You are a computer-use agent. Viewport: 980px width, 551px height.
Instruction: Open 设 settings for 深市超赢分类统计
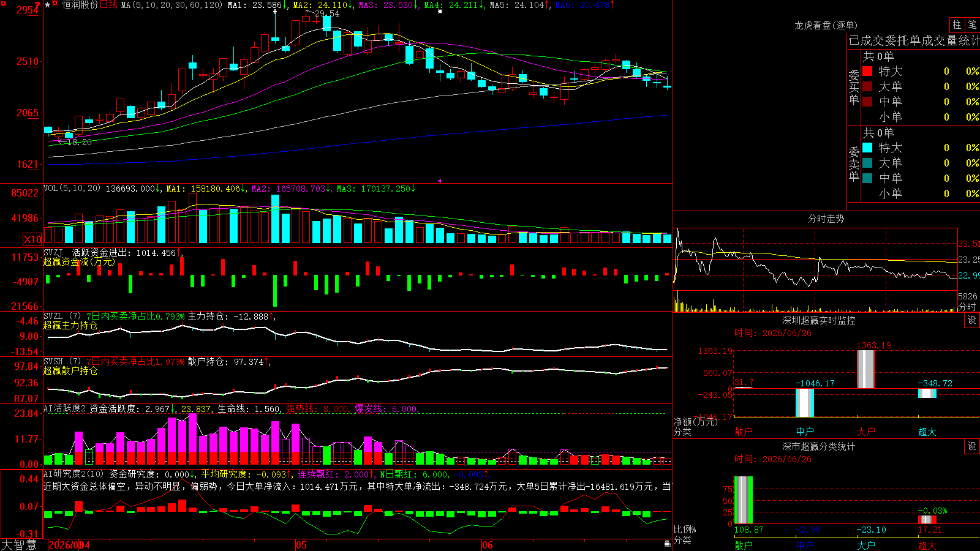pyautogui.click(x=972, y=446)
